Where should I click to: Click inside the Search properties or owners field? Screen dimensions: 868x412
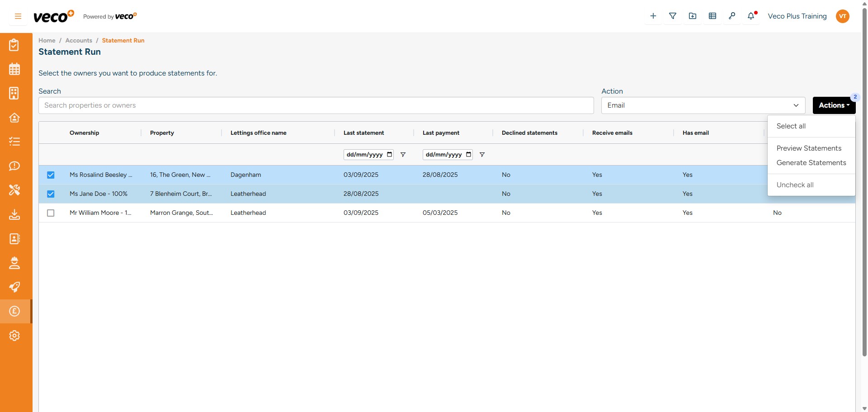[x=316, y=105]
